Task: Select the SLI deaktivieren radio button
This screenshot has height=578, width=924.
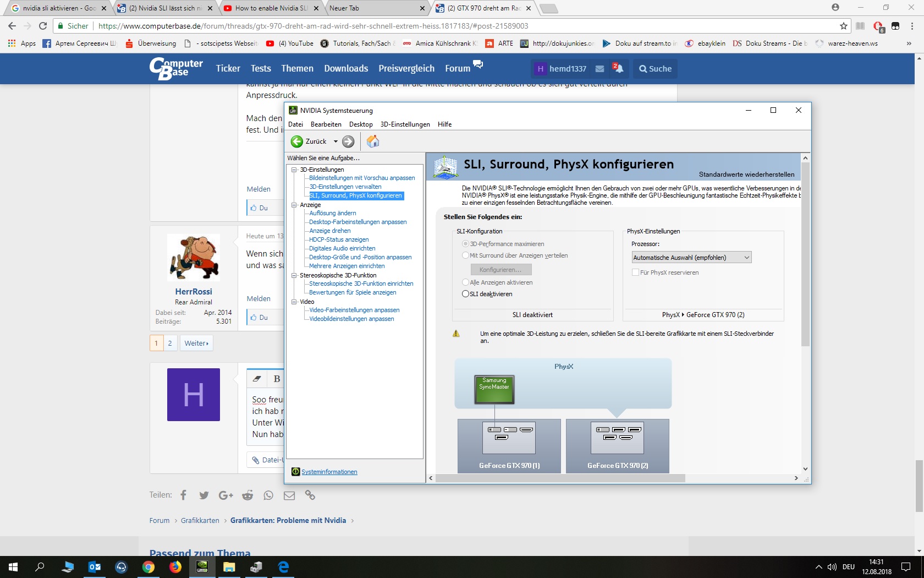Action: (x=465, y=294)
